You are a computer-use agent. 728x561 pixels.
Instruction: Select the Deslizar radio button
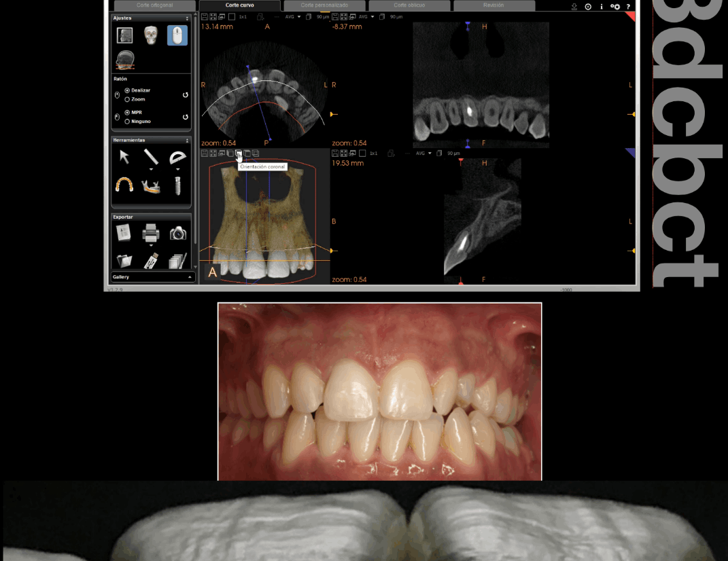tap(127, 90)
